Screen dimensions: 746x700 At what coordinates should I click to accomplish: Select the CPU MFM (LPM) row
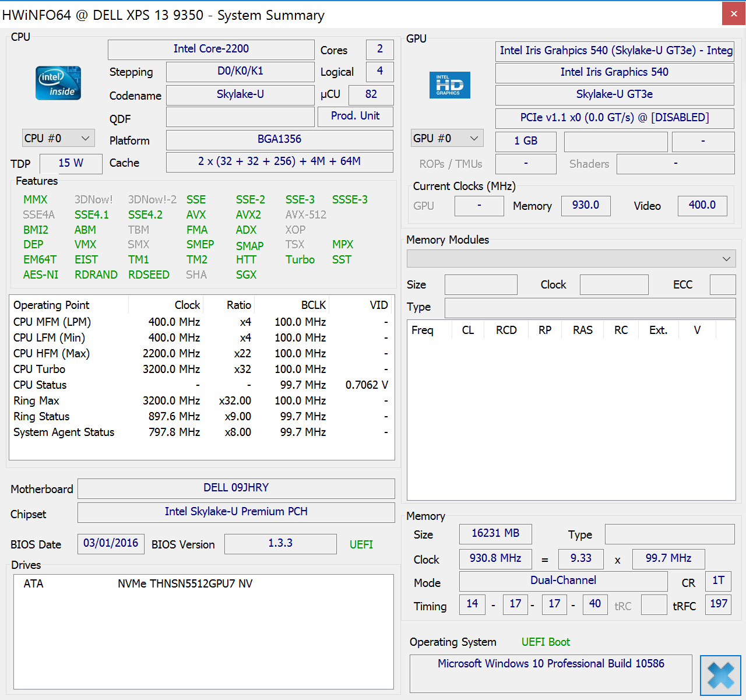pyautogui.click(x=201, y=322)
